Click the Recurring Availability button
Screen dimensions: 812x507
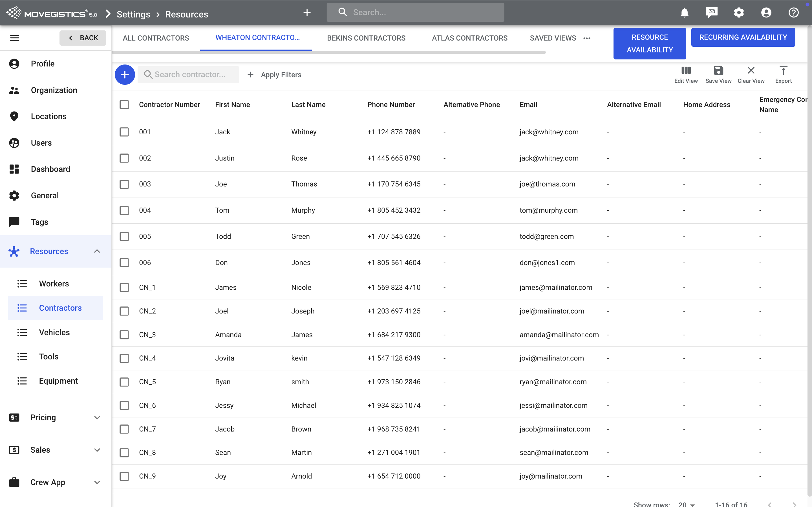[743, 37]
